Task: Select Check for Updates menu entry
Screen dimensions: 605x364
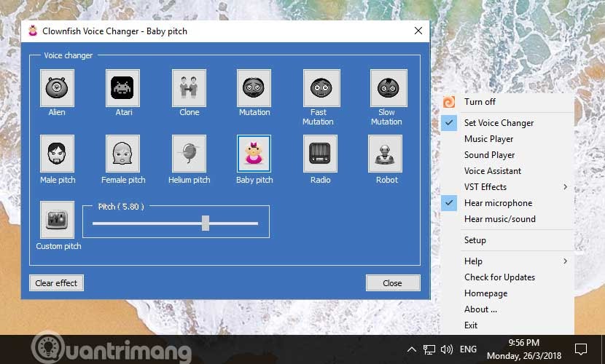Action: click(507, 277)
